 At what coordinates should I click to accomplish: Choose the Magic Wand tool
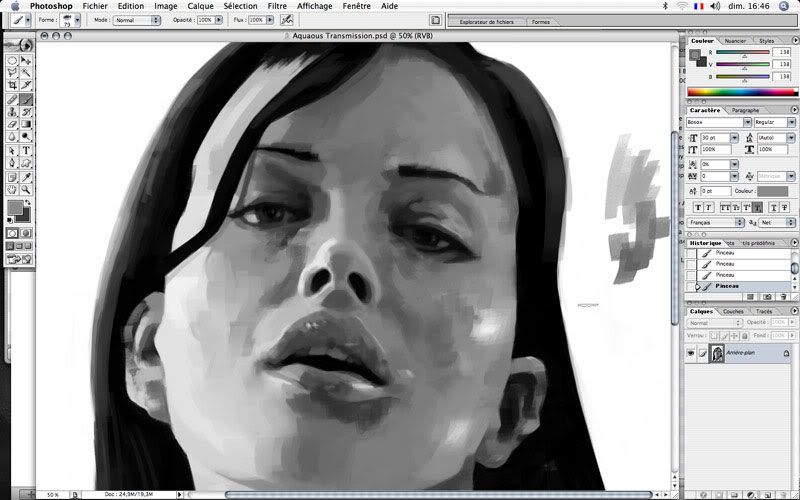click(x=26, y=73)
